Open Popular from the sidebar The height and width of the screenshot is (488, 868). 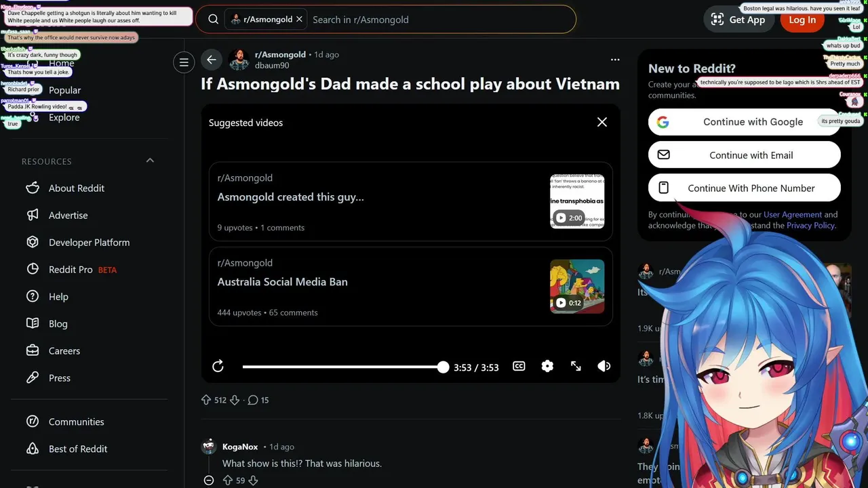point(64,90)
